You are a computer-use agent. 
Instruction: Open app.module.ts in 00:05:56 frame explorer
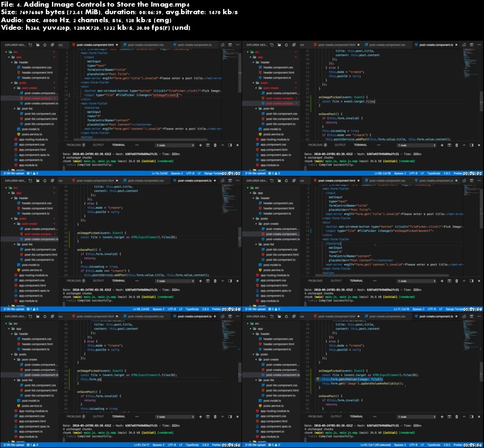(x=267, y=437)
